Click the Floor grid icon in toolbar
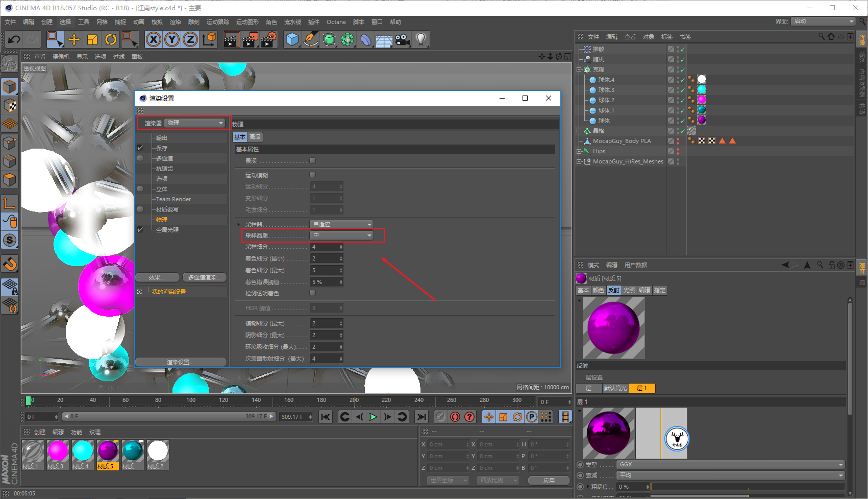868x499 pixels. pos(384,39)
